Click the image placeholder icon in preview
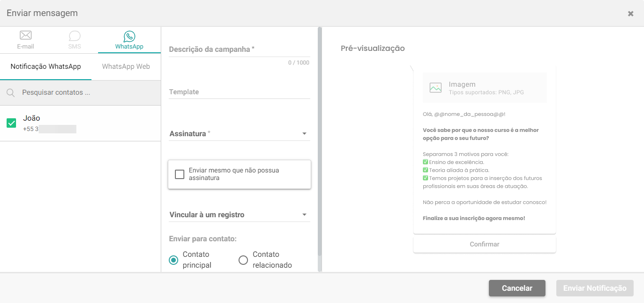This screenshot has height=303, width=644. pyautogui.click(x=436, y=88)
